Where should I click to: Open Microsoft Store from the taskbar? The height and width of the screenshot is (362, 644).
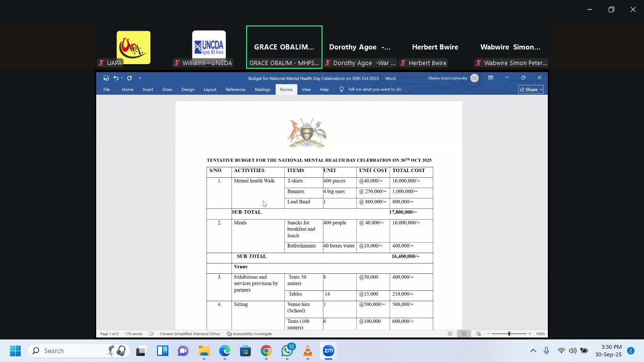[245, 351]
